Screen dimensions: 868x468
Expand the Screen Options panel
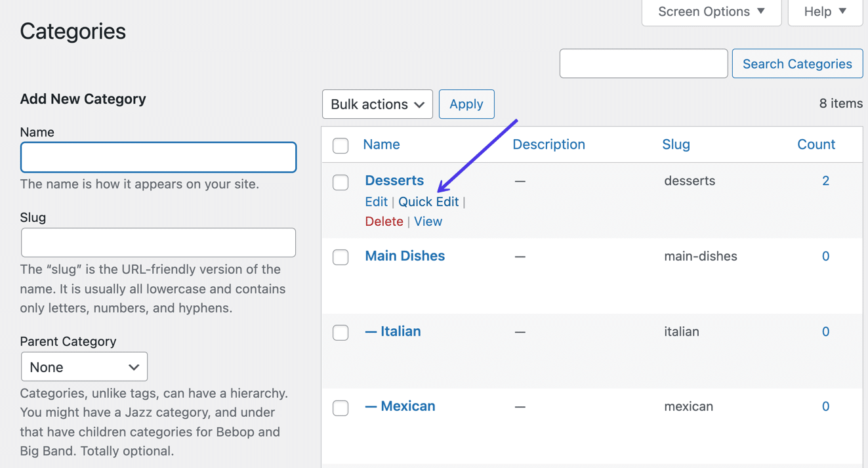tap(711, 12)
